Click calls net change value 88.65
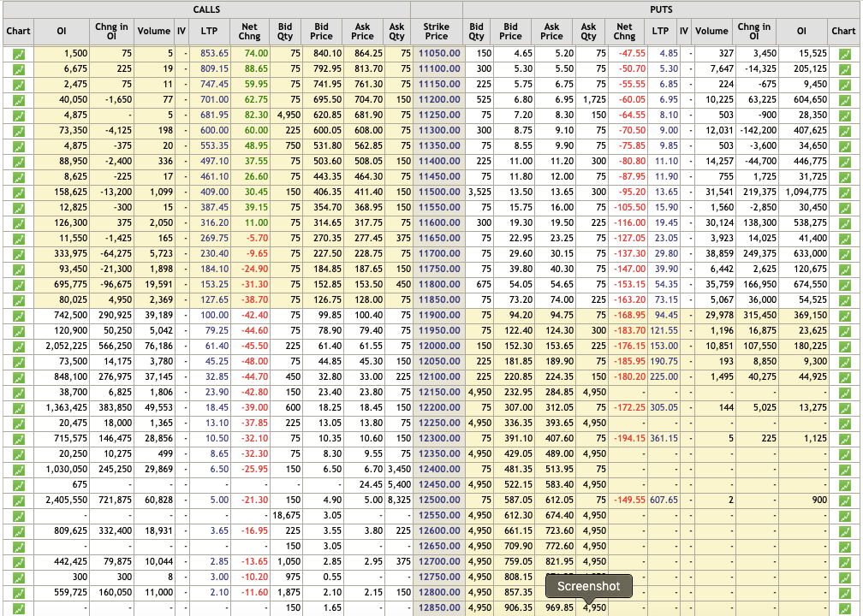The height and width of the screenshot is (616, 863). pos(257,68)
